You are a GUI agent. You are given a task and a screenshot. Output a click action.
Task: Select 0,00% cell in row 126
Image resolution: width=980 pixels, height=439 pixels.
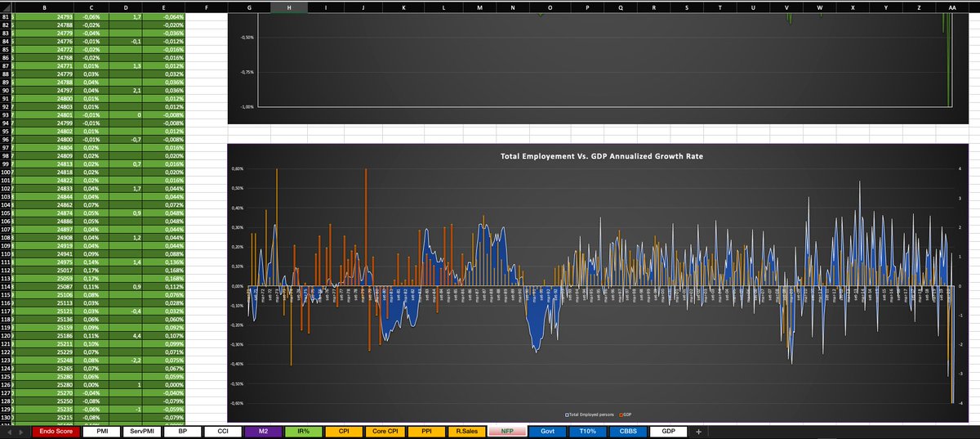[x=92, y=386]
